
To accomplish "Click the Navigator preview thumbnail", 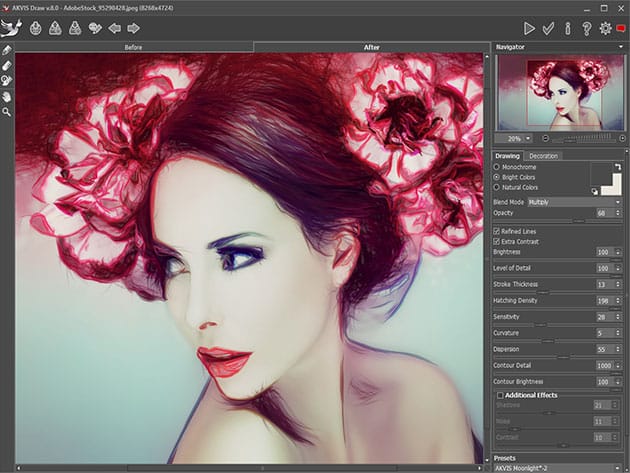I will tap(559, 92).
